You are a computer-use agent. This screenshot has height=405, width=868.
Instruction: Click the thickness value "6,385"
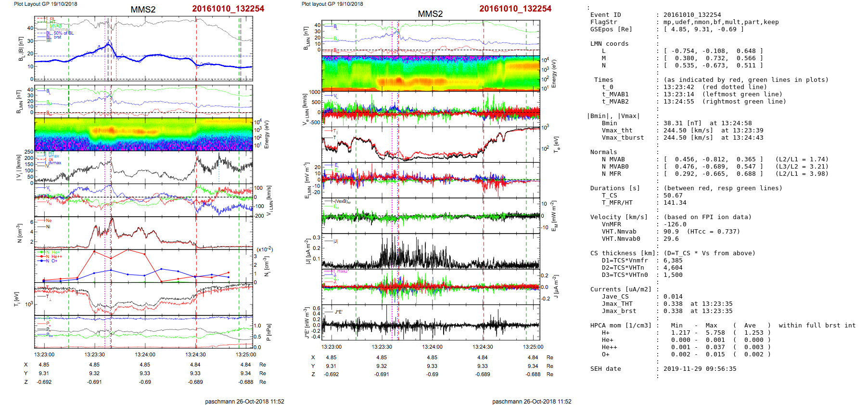tap(673, 261)
